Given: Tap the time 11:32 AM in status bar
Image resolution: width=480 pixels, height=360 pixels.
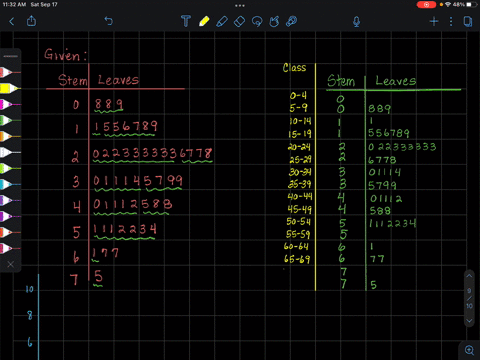Looking at the screenshot, I should pyautogui.click(x=14, y=5).
